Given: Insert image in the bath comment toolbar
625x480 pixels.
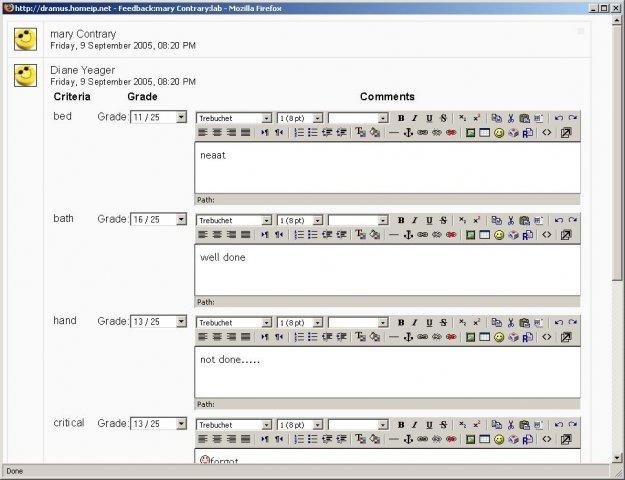Looking at the screenshot, I should tap(470, 235).
